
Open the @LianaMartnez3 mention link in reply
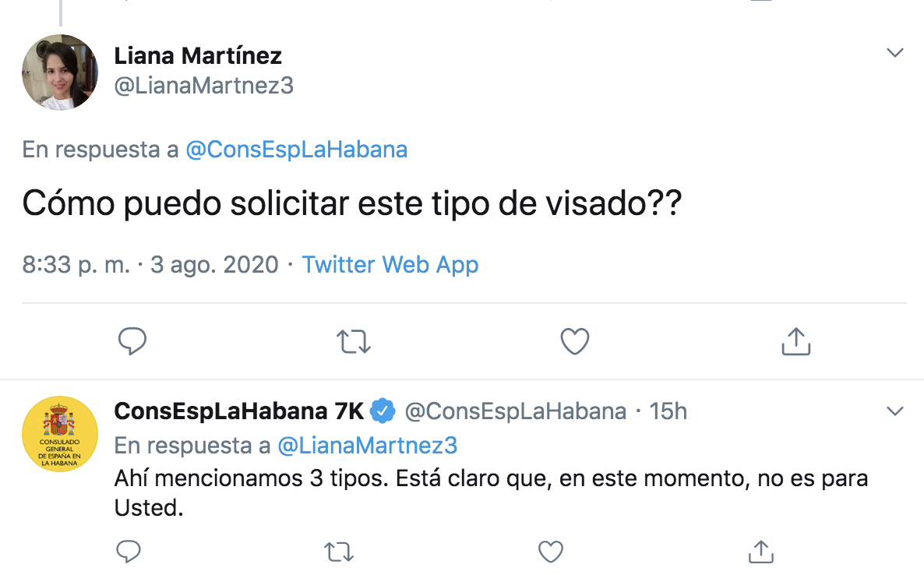(367, 445)
